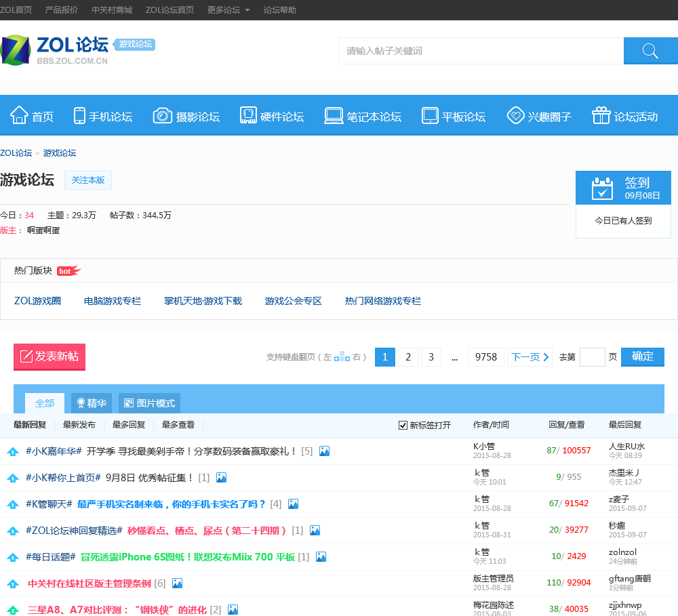This screenshot has width=678, height=616.
Task: Open the 热门网络游戏专栏 link
Action: (382, 301)
